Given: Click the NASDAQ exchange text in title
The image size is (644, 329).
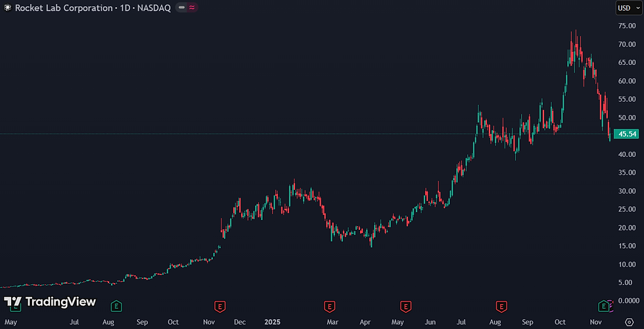Looking at the screenshot, I should pyautogui.click(x=154, y=8).
